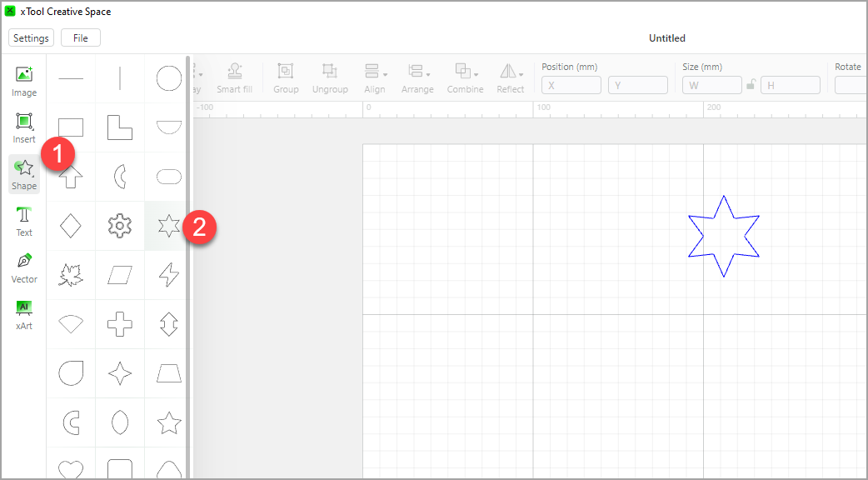Screen dimensions: 868x480
Task: Click the Group button in toolbar
Action: (x=286, y=77)
